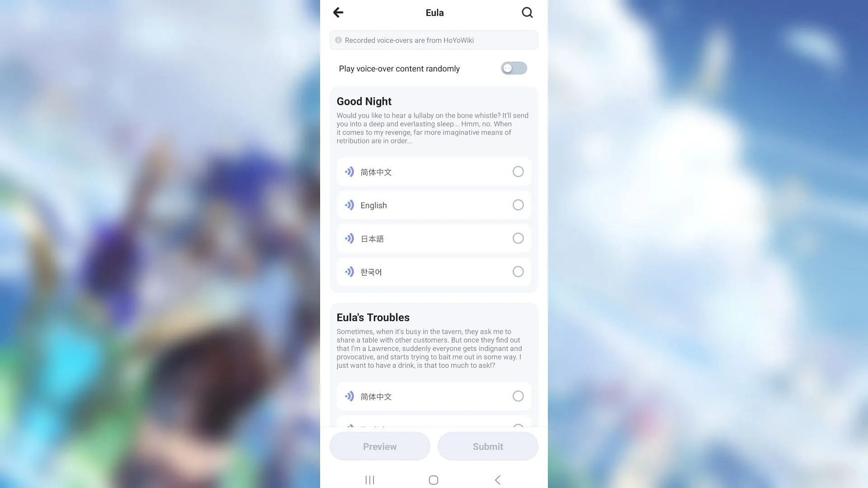Click the Submit button at the bottom
Screen dimensions: 868x488
488,446
